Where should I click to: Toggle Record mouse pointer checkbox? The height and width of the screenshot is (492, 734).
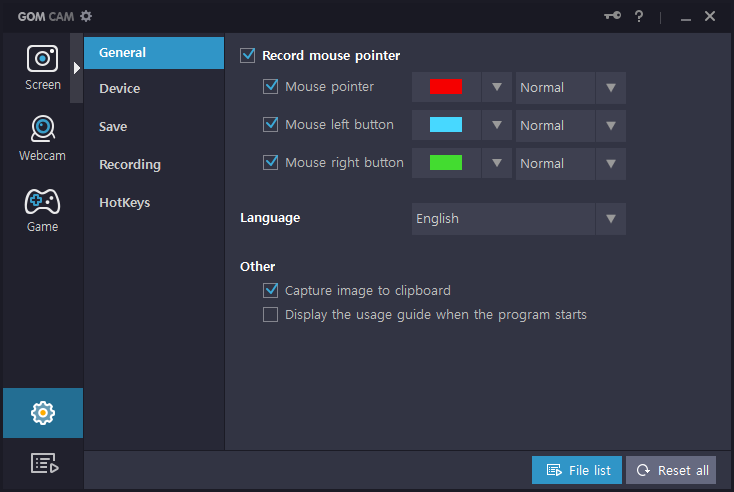(x=248, y=56)
